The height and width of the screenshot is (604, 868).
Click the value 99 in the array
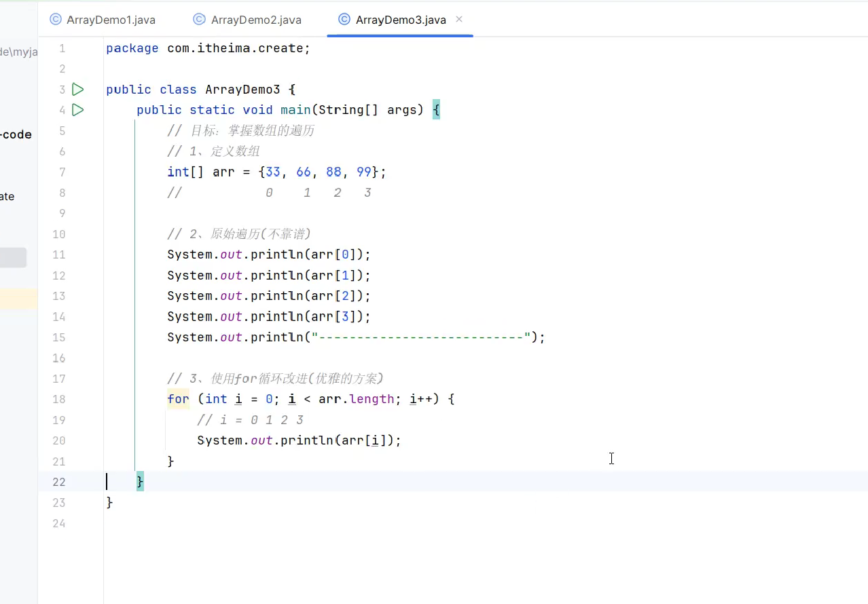coord(364,172)
